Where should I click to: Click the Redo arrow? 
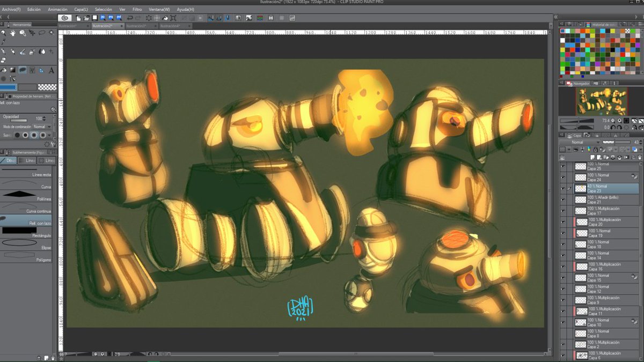(138, 19)
